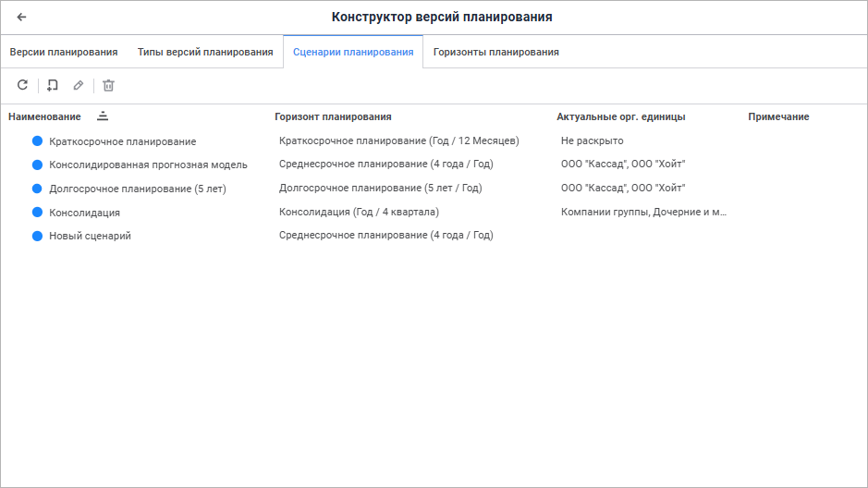Click the Примечание column header
Viewport: 868px width, 488px height.
778,116
